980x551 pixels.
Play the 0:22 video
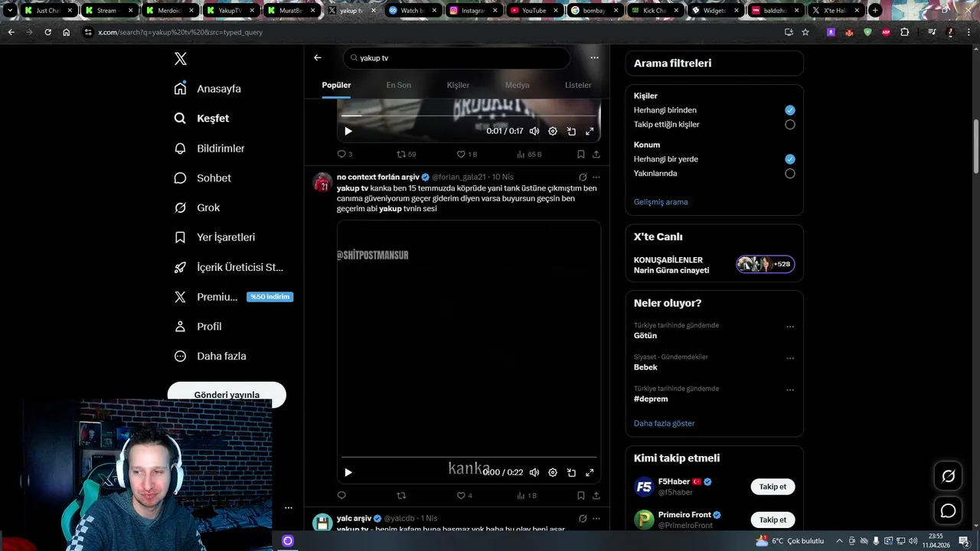(x=348, y=472)
